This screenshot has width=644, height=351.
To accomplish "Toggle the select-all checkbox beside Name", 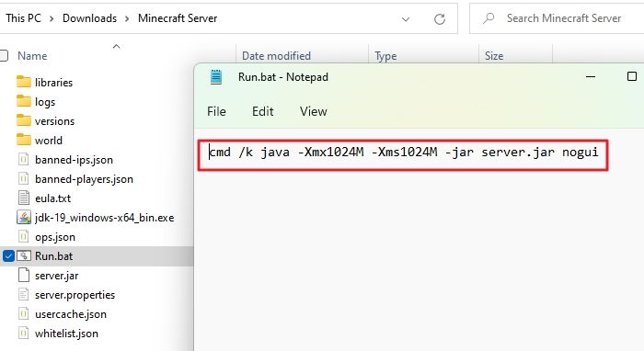I will tap(4, 56).
